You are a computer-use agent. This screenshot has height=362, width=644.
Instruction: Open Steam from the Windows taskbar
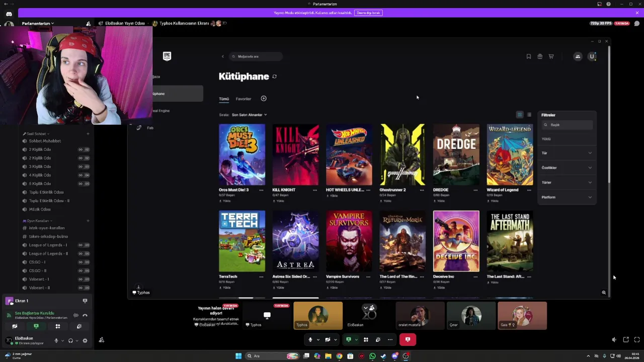click(383, 356)
